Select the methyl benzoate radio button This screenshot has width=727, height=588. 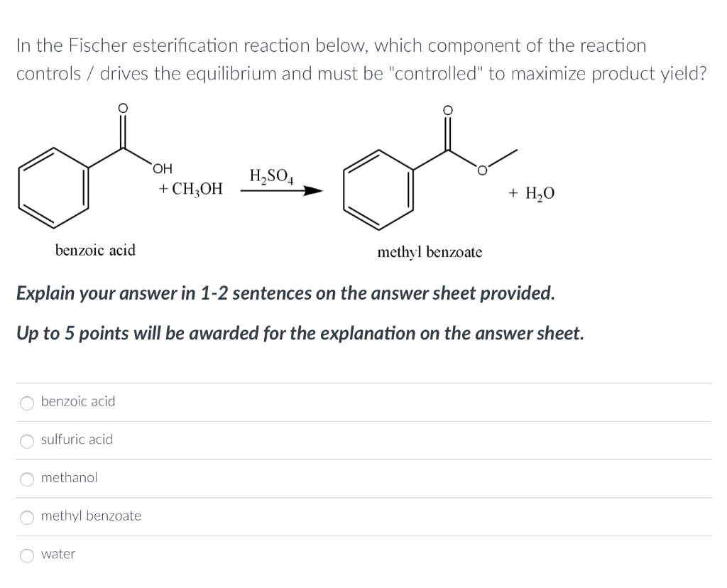[26, 518]
